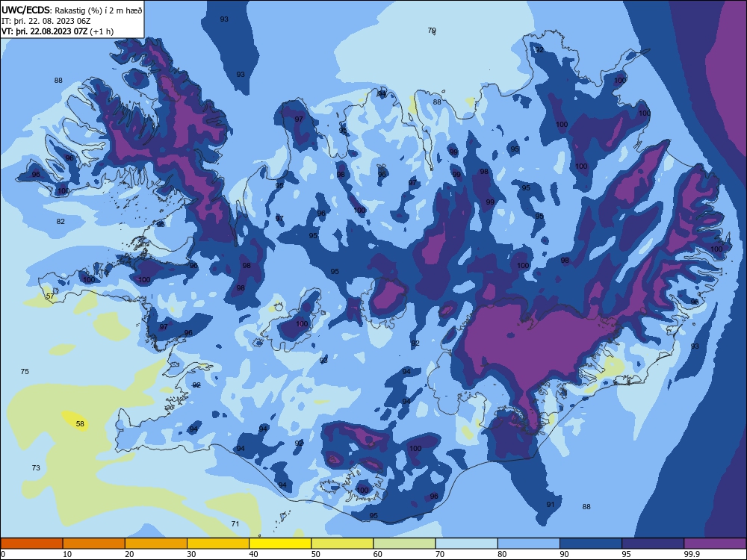Select the 20–30 light orange legend swatch
This screenshot has width=747, height=560.
(x=156, y=544)
